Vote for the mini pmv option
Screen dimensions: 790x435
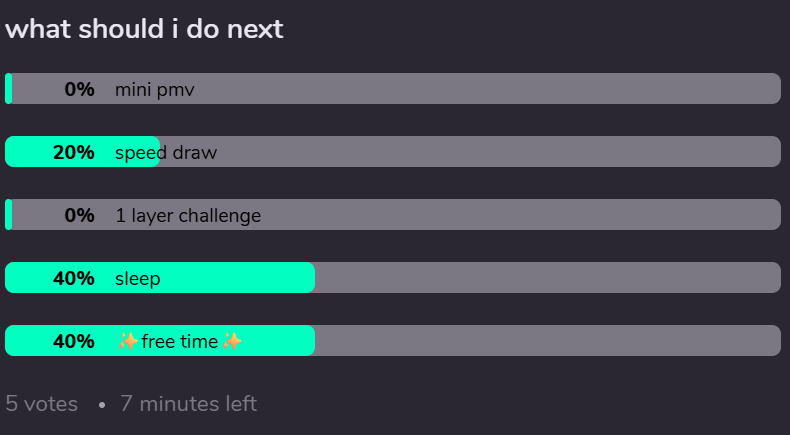393,89
